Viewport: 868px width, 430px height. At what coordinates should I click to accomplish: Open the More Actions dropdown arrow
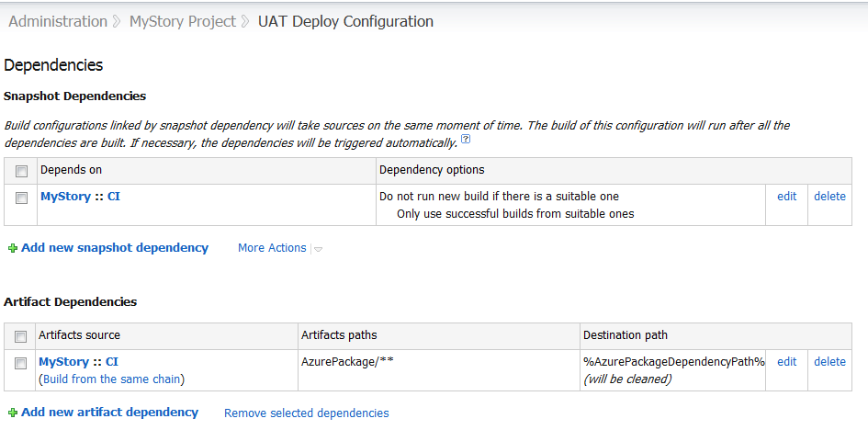click(x=318, y=249)
